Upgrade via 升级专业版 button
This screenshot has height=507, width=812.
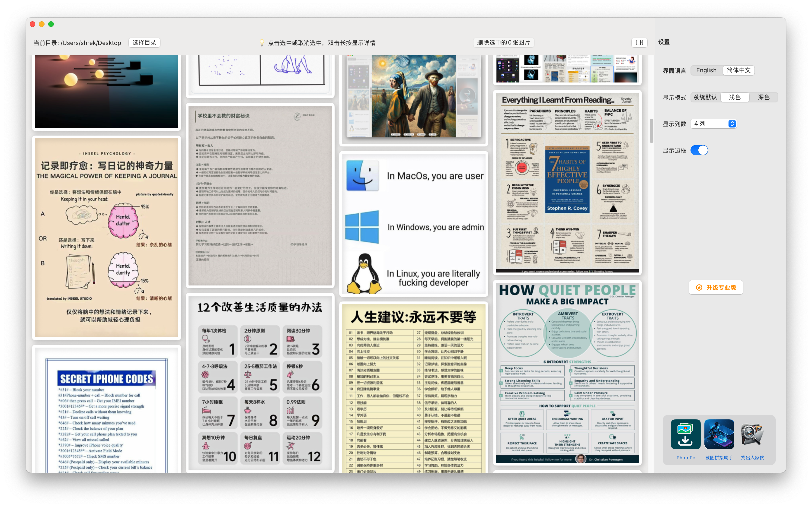click(716, 287)
